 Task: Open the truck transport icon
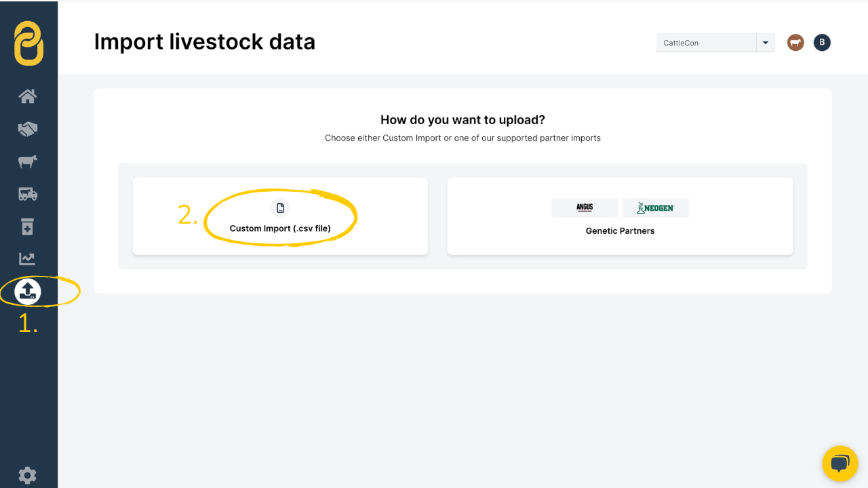pos(28,195)
